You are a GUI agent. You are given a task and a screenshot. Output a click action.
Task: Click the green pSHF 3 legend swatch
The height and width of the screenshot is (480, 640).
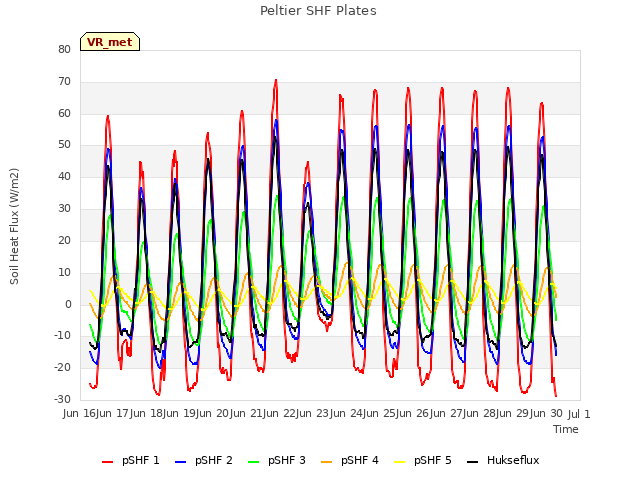[x=253, y=462]
